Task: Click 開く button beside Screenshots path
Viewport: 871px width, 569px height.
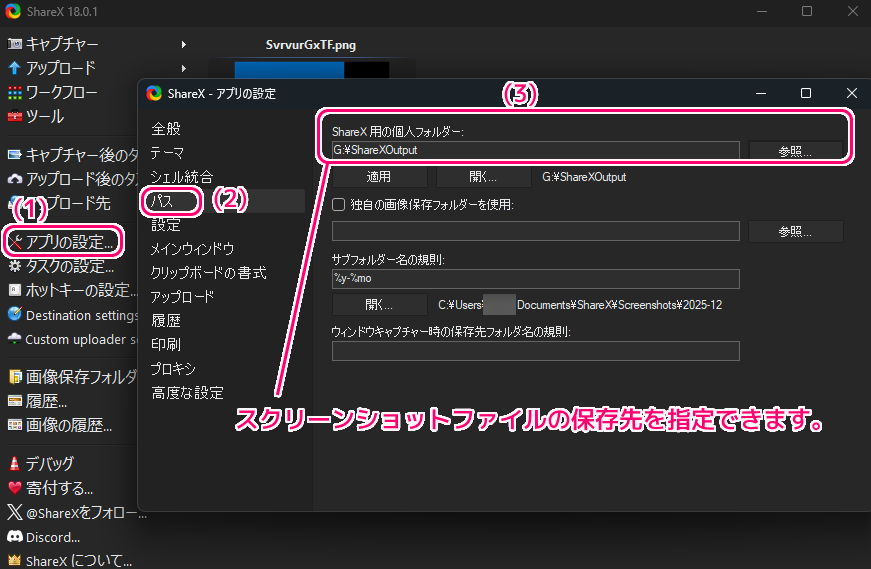Action: click(380, 305)
